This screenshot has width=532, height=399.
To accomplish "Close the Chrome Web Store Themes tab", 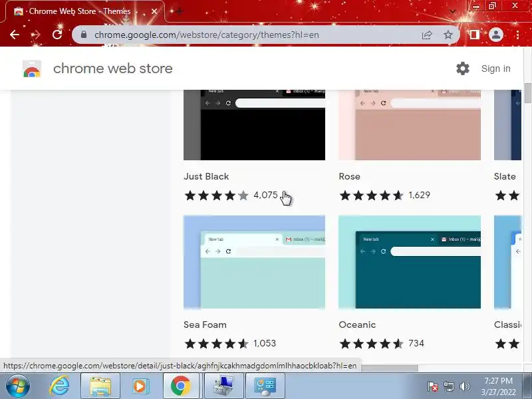I will (x=154, y=11).
